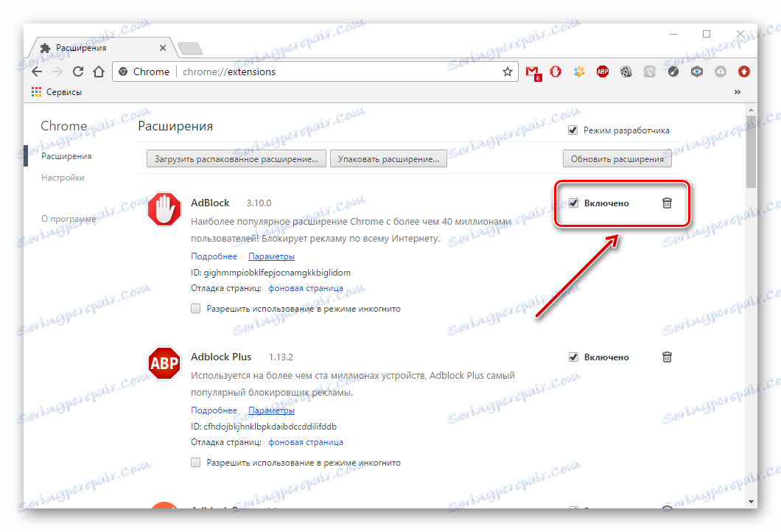This screenshot has width=781, height=532.
Task: Toggle Режим разработчика checkbox
Action: pos(573,130)
